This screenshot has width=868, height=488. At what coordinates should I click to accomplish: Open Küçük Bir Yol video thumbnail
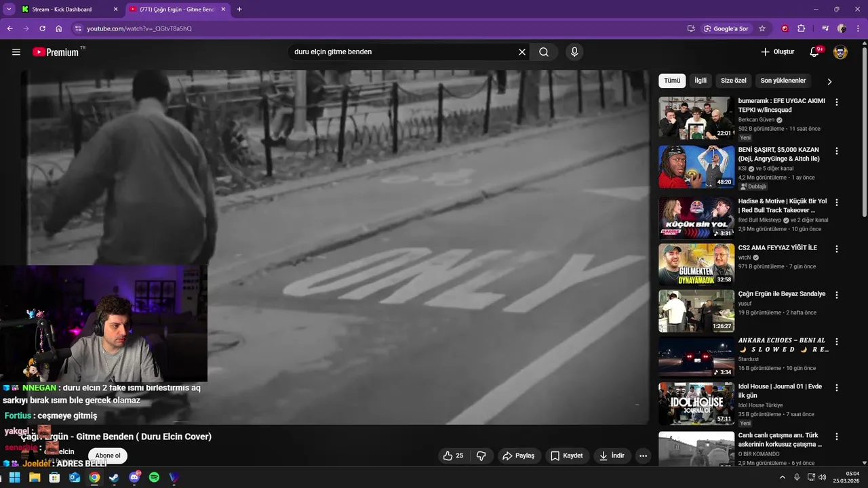pos(696,218)
